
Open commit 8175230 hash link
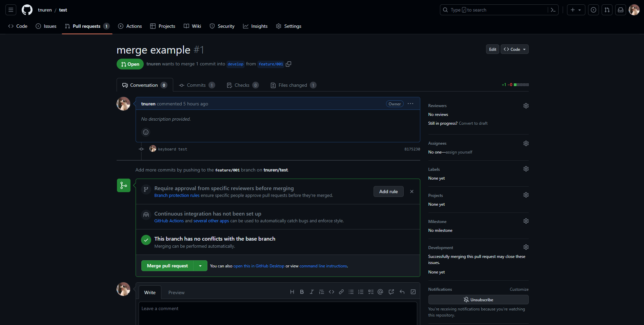412,149
